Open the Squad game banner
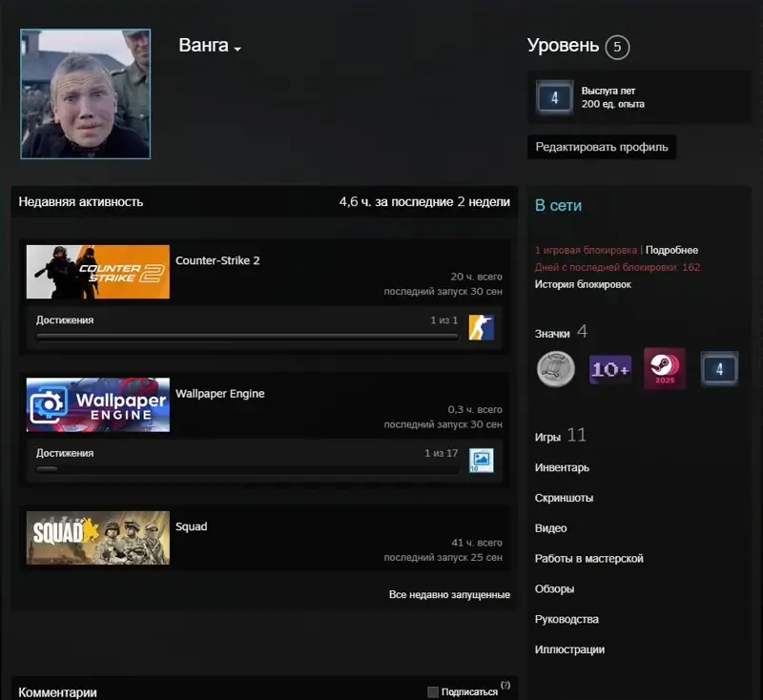Viewport: 763px width, 700px height. 98,538
